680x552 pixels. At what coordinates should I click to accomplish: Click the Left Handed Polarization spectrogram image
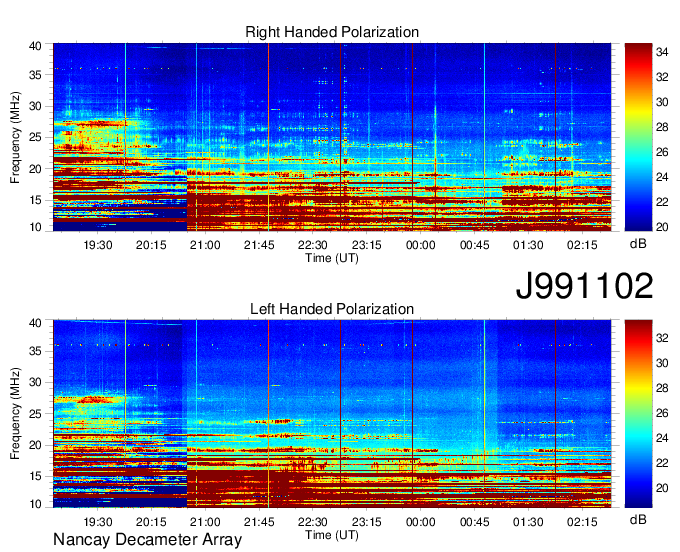pyautogui.click(x=332, y=414)
